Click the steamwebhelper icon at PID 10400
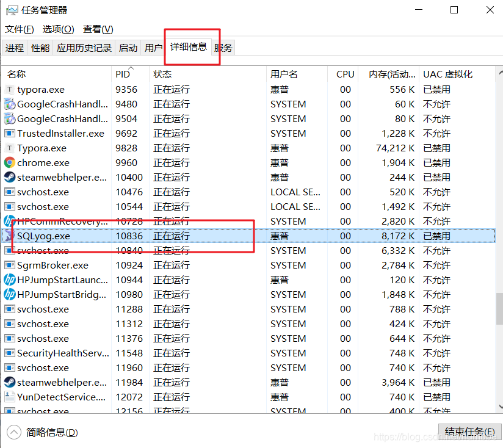This screenshot has height=448, width=503. coord(10,178)
